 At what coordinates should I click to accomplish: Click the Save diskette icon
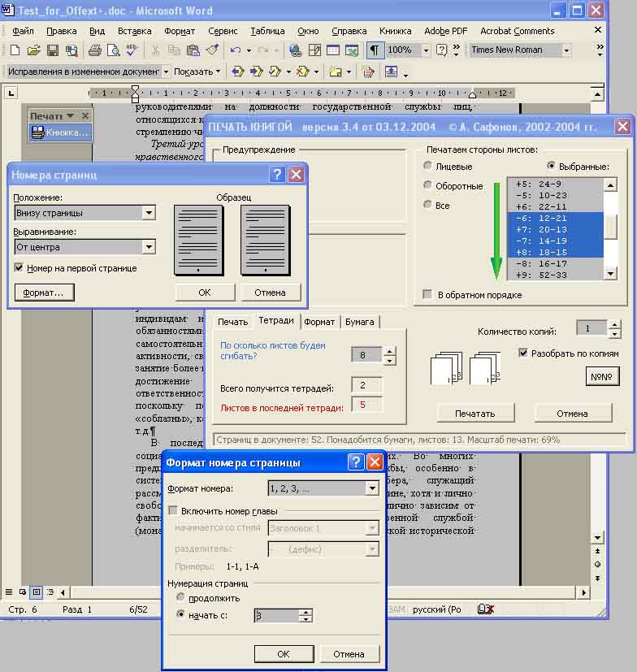(53, 50)
